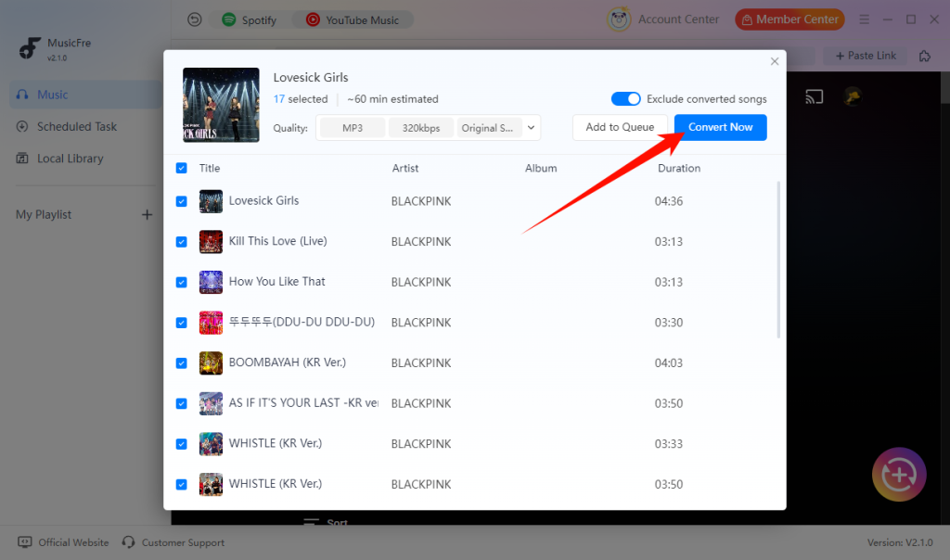Screen dimensions: 950x560
Task: Click the Artist column header
Action: pos(405,169)
